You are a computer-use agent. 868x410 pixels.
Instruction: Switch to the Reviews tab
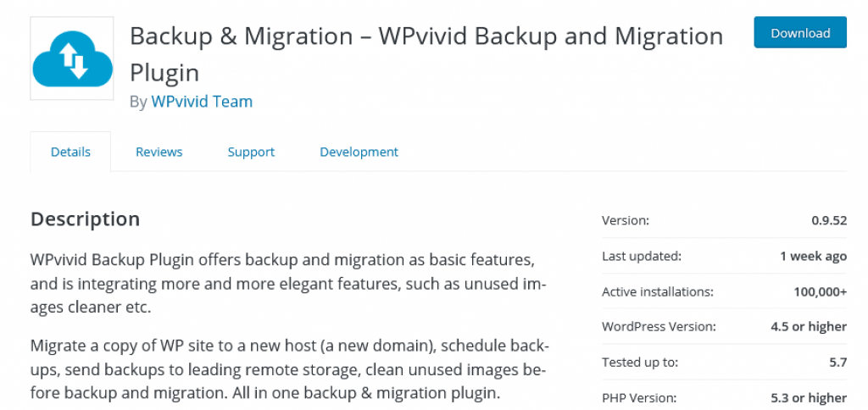(159, 152)
